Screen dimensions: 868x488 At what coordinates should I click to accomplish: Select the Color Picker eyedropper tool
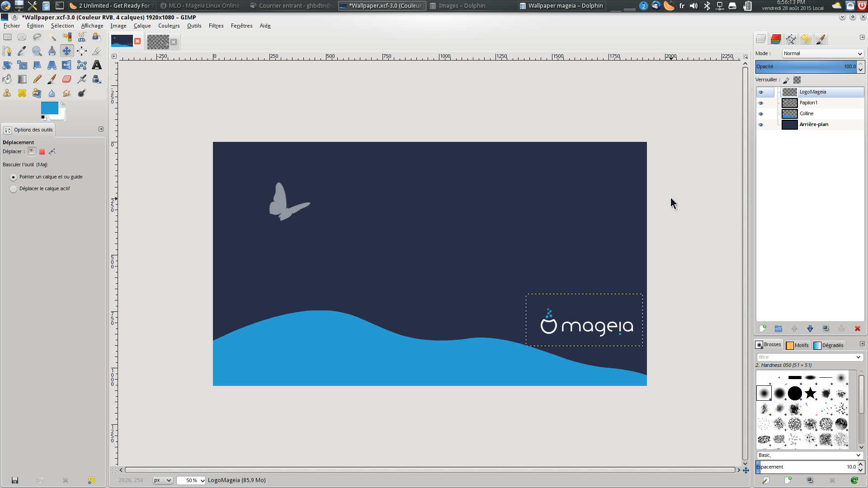(x=22, y=51)
